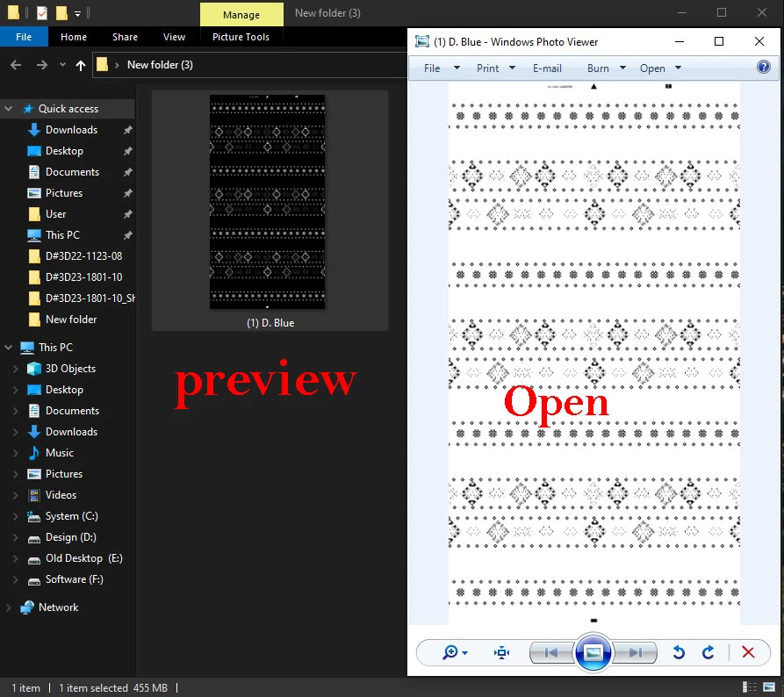This screenshot has width=784, height=697.
Task: Click the opened image in Photo Viewer
Action: (594, 354)
